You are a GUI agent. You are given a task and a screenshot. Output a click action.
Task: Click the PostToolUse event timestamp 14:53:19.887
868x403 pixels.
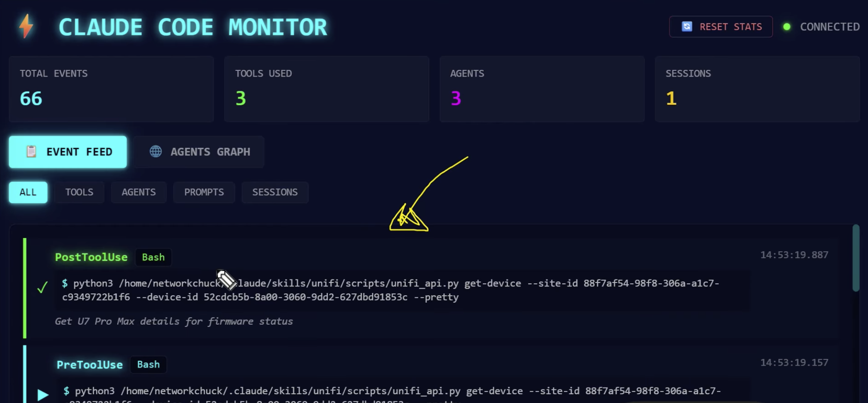pyautogui.click(x=794, y=255)
